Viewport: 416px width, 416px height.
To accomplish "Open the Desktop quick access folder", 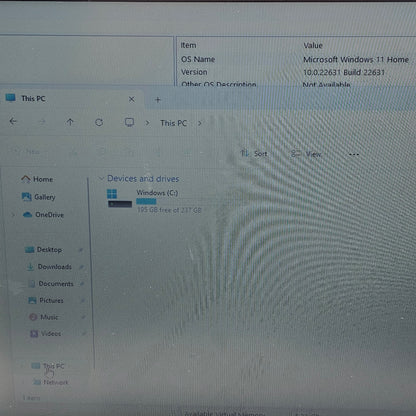I will click(49, 250).
